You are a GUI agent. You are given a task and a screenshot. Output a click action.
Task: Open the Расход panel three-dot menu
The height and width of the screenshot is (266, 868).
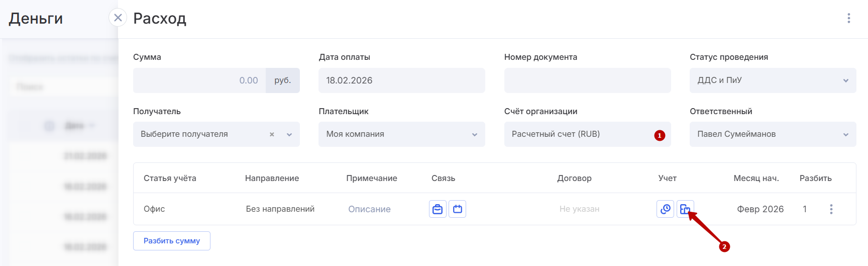849,18
